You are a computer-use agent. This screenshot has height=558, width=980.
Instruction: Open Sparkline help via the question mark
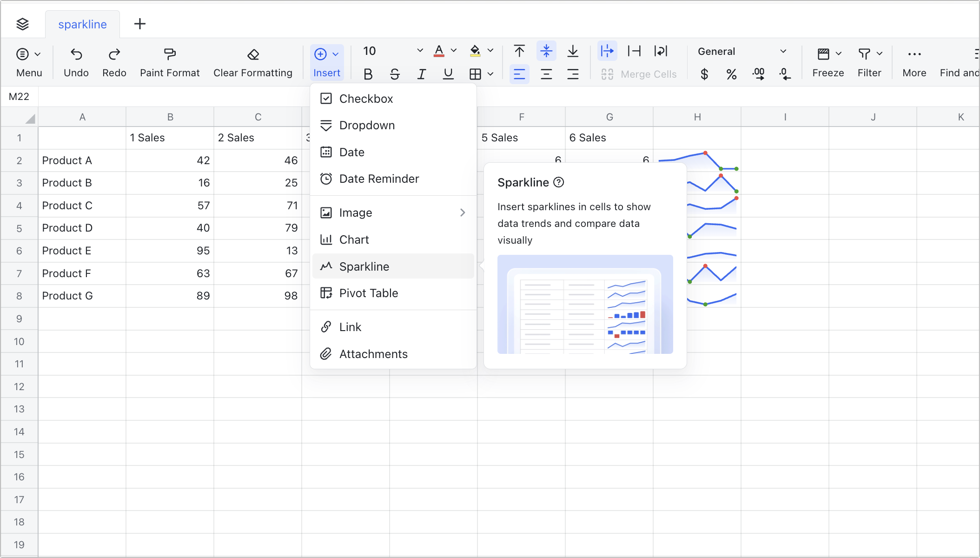point(558,183)
